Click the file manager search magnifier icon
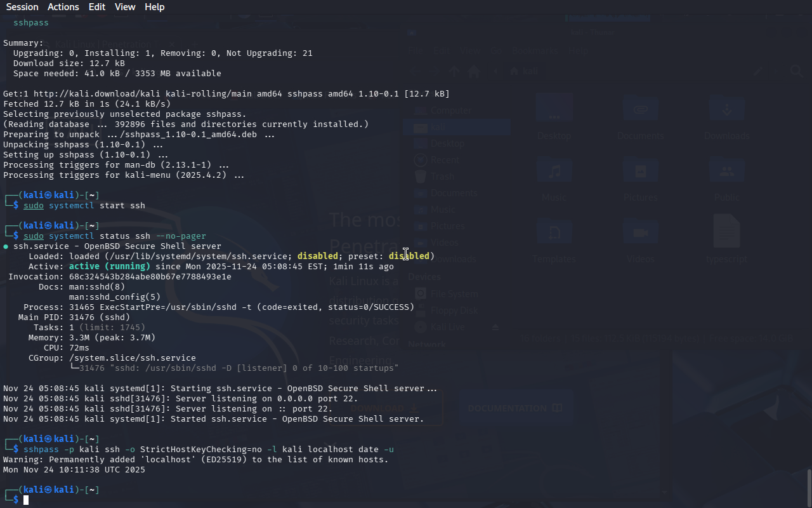 (796, 72)
